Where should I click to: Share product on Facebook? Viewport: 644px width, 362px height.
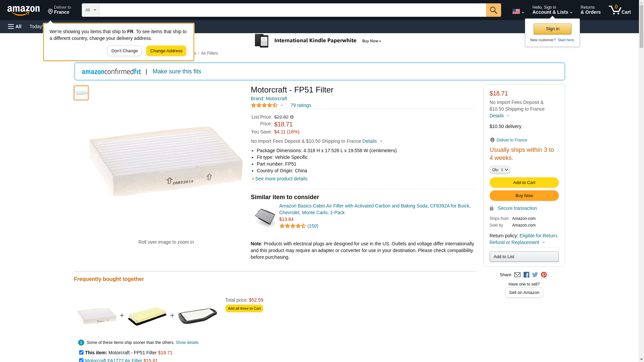click(x=526, y=275)
